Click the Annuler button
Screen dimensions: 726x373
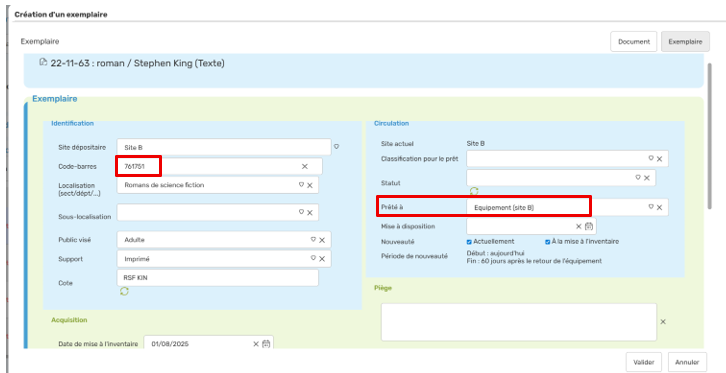pos(687,362)
